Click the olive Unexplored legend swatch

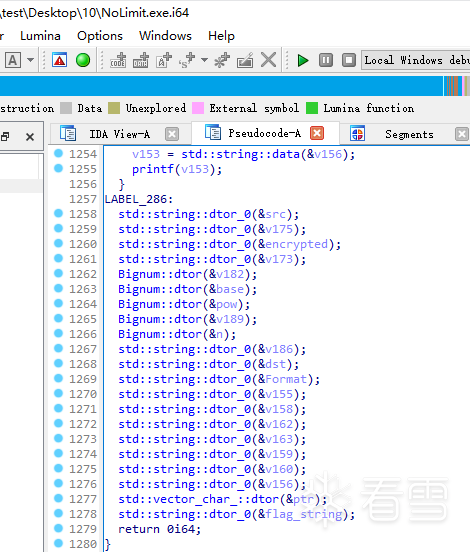click(x=114, y=108)
